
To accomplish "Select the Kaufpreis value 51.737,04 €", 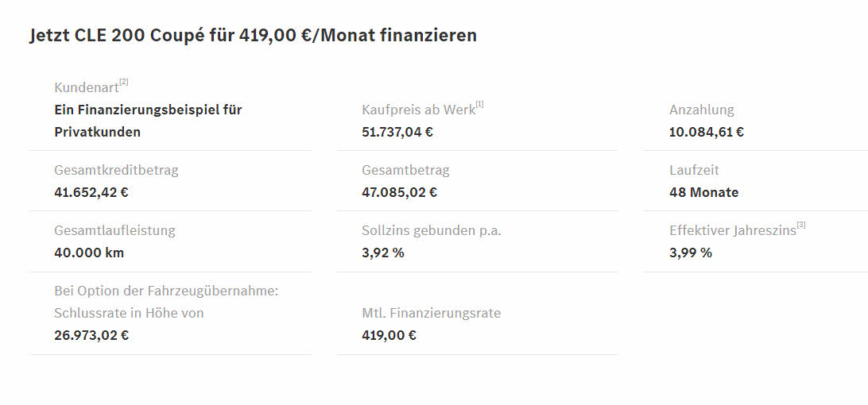I will click(x=397, y=133).
